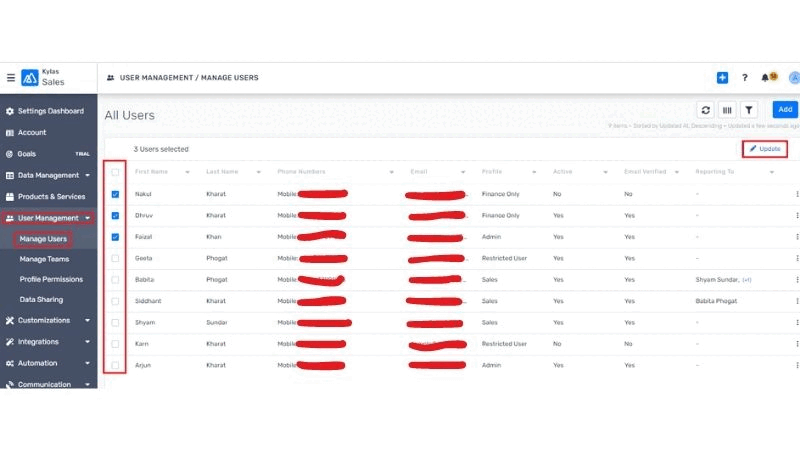Open the Profile column dropdown arrow
This screenshot has height=450, width=800.
point(532,172)
